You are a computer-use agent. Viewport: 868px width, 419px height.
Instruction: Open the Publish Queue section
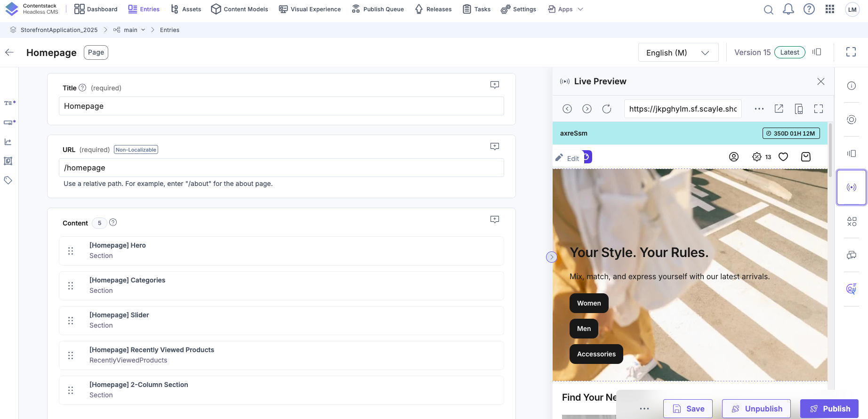pyautogui.click(x=378, y=9)
